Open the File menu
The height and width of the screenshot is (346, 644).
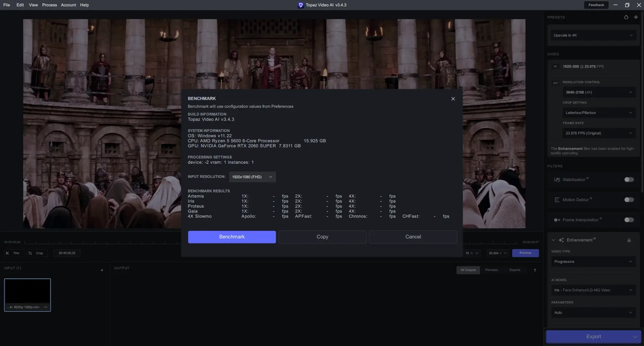7,5
